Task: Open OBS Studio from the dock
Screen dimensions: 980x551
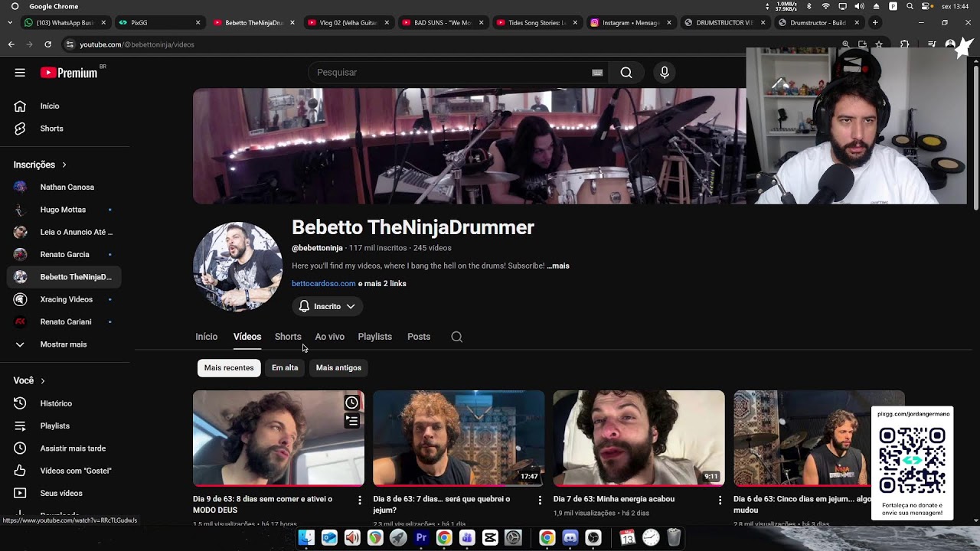Action: 593,538
